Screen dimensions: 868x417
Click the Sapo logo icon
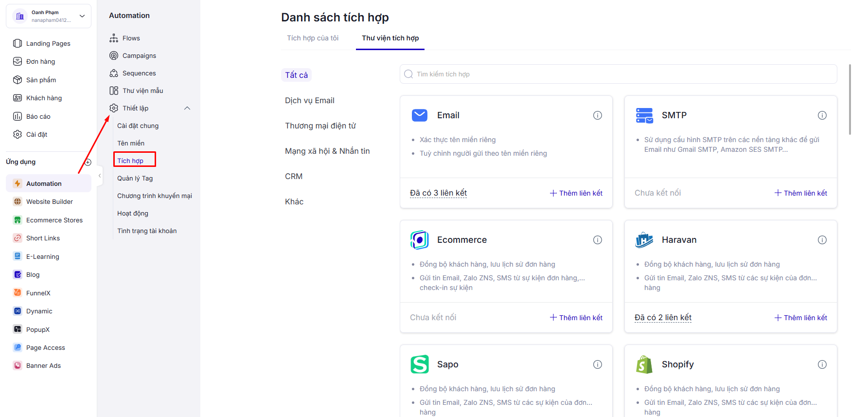pyautogui.click(x=420, y=364)
